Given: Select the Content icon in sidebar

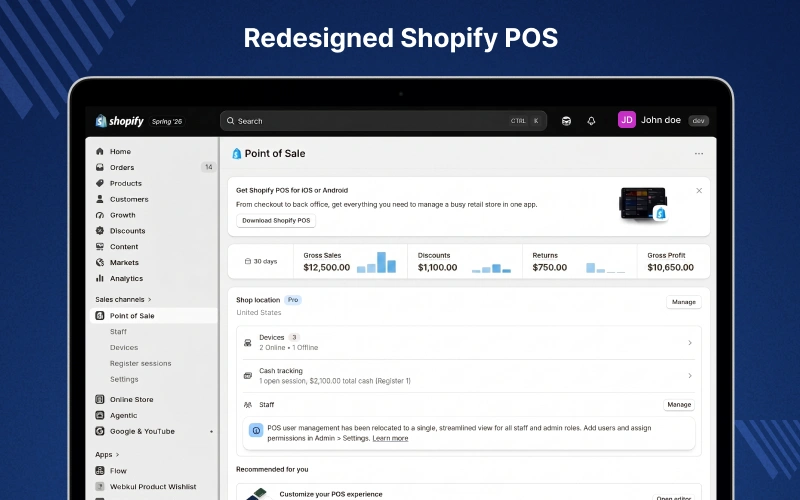Looking at the screenshot, I should (x=99, y=246).
